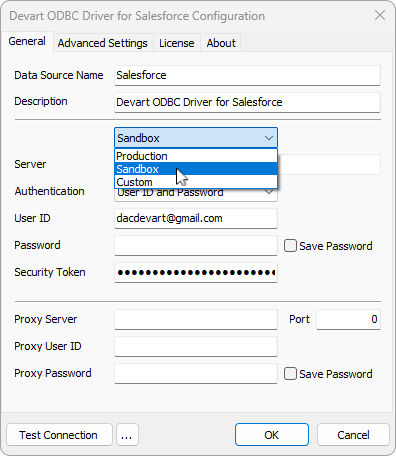The image size is (396, 456).
Task: Click the Security Token field
Action: 196,272
